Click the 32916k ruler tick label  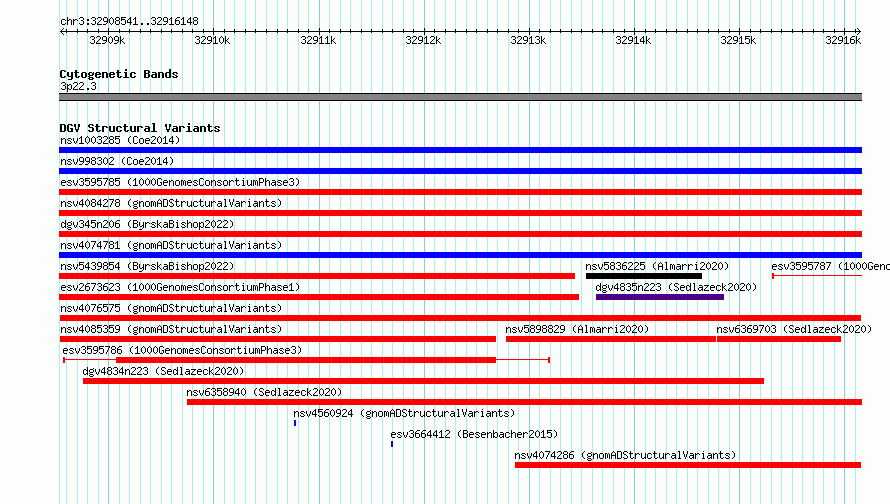[843, 40]
